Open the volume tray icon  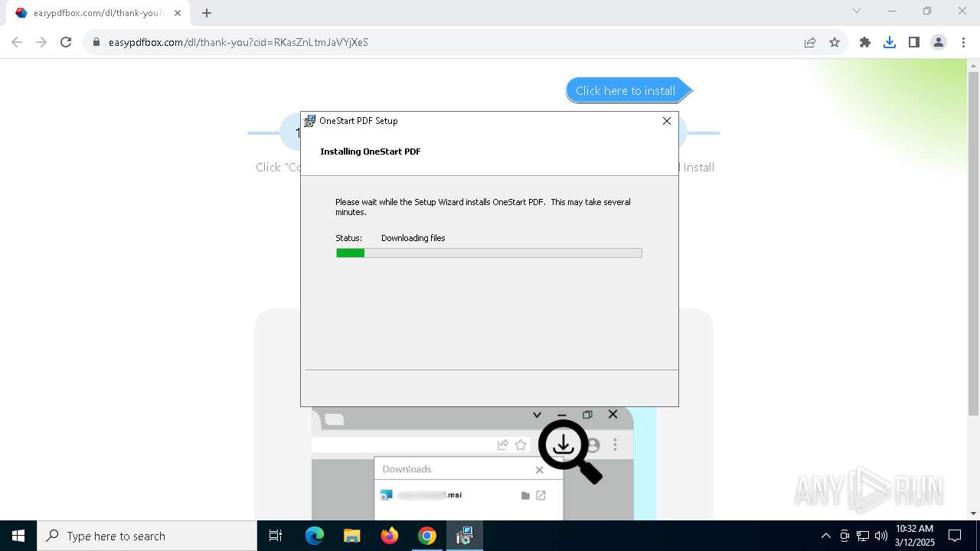[881, 536]
